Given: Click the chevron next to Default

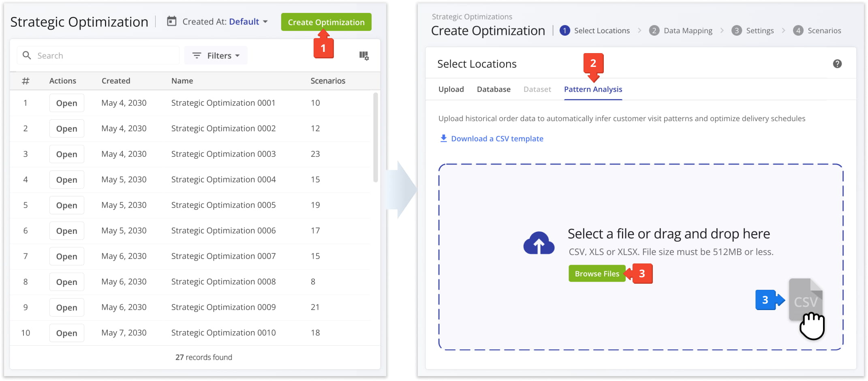Looking at the screenshot, I should tap(265, 21).
